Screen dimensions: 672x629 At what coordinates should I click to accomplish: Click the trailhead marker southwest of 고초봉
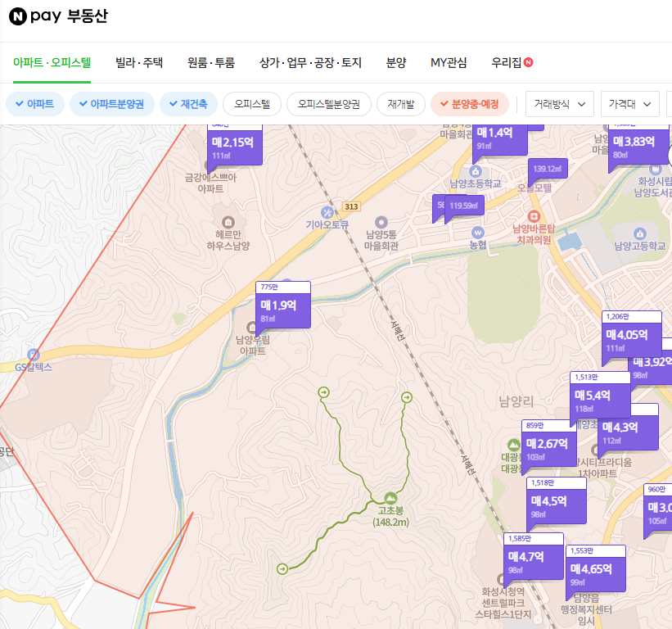tap(282, 569)
